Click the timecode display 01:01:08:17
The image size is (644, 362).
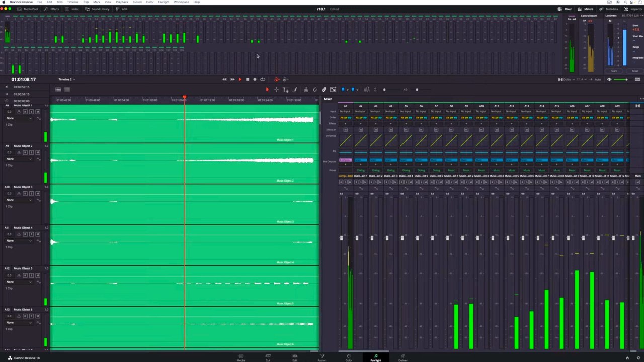click(x=24, y=79)
